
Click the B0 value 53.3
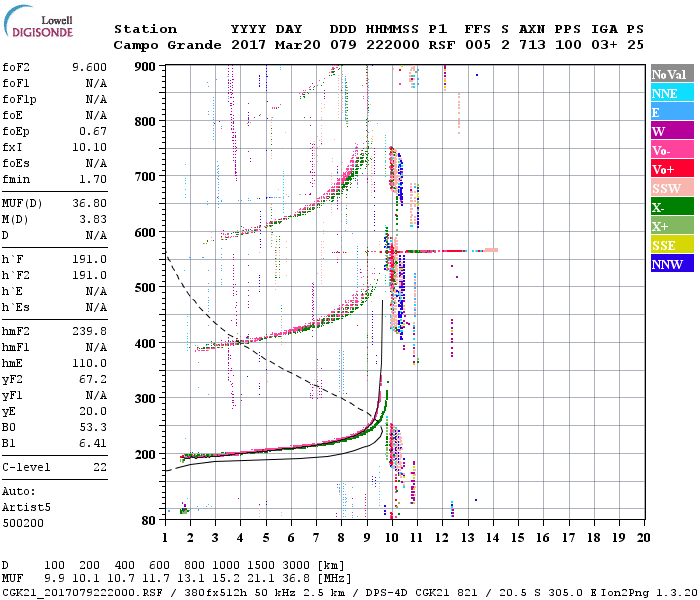tap(93, 427)
